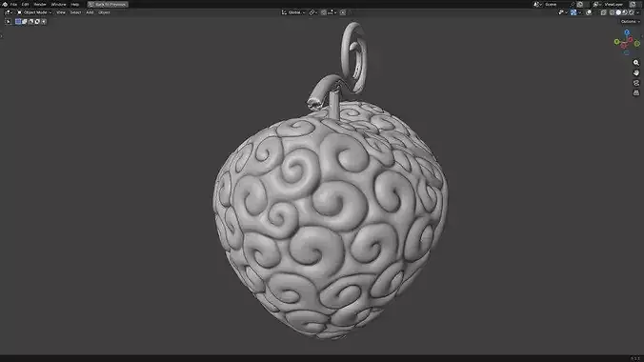Open the Window menu
Viewport: 644px width, 362px height.
tap(58, 4)
